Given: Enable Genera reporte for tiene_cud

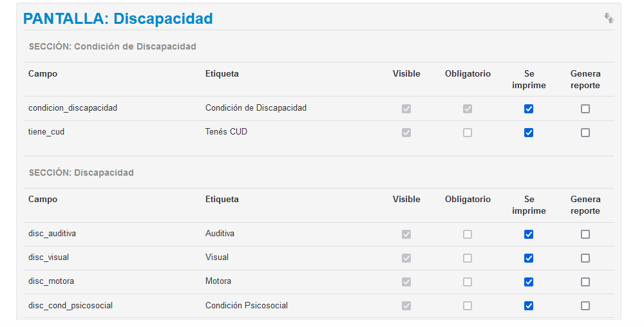Looking at the screenshot, I should click(x=585, y=133).
